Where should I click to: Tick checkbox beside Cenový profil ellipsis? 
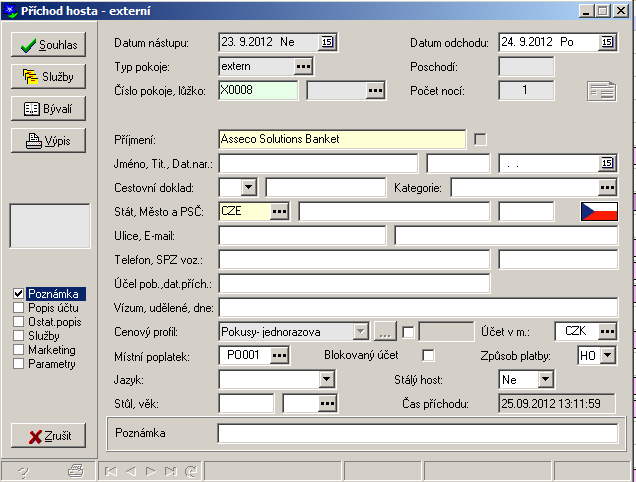pos(408,332)
